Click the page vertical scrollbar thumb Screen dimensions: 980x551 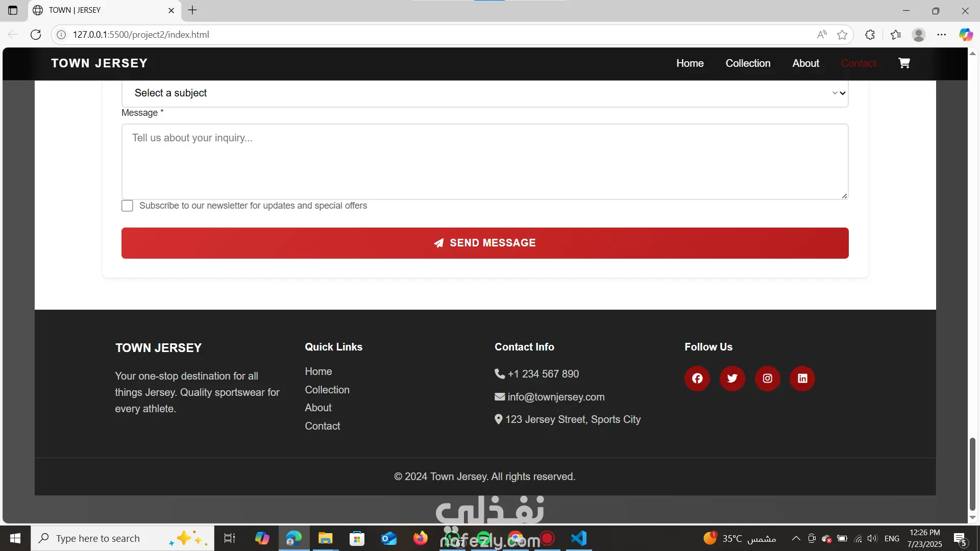[972, 473]
